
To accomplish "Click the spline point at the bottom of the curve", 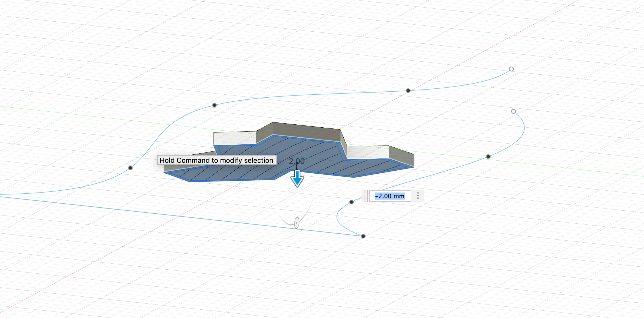I will pyautogui.click(x=363, y=236).
